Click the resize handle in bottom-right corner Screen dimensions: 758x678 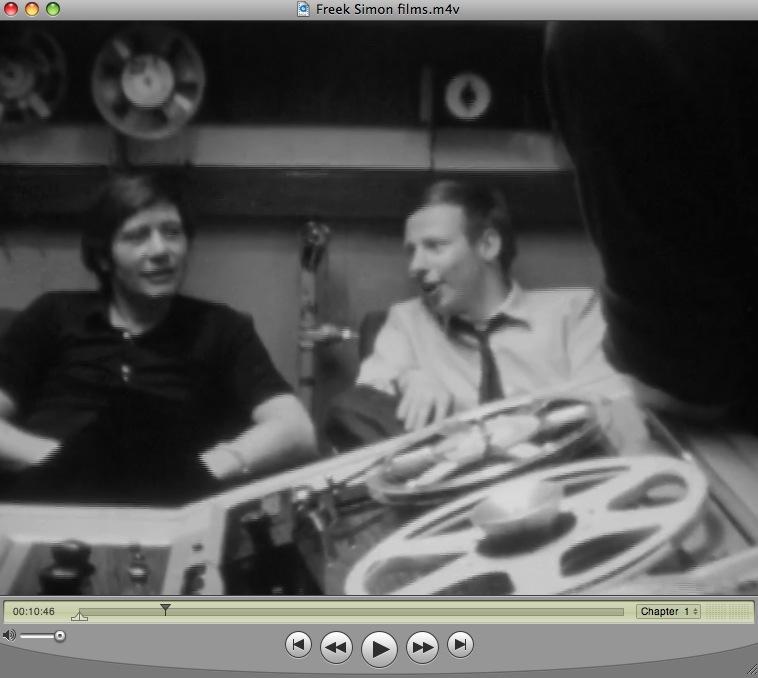point(749,669)
